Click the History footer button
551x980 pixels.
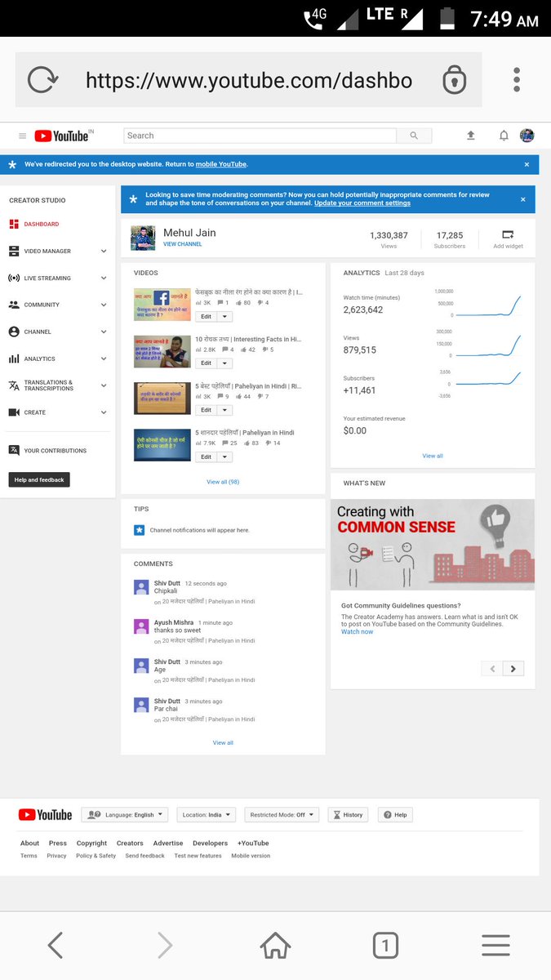tap(348, 814)
